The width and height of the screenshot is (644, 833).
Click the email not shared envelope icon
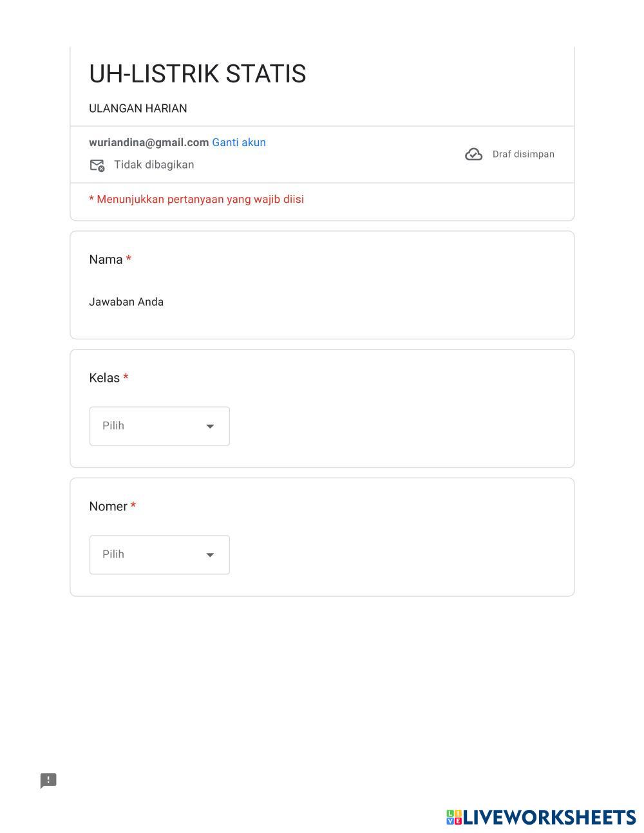pyautogui.click(x=97, y=165)
